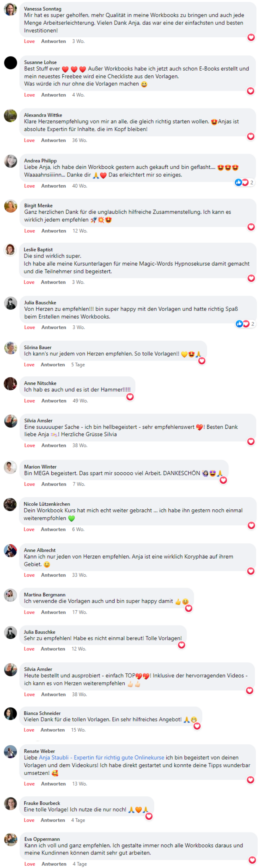Image resolution: width=261 pixels, height=868 pixels.
Task: Open Leslie Baptist's profile picture
Action: pos(10,250)
